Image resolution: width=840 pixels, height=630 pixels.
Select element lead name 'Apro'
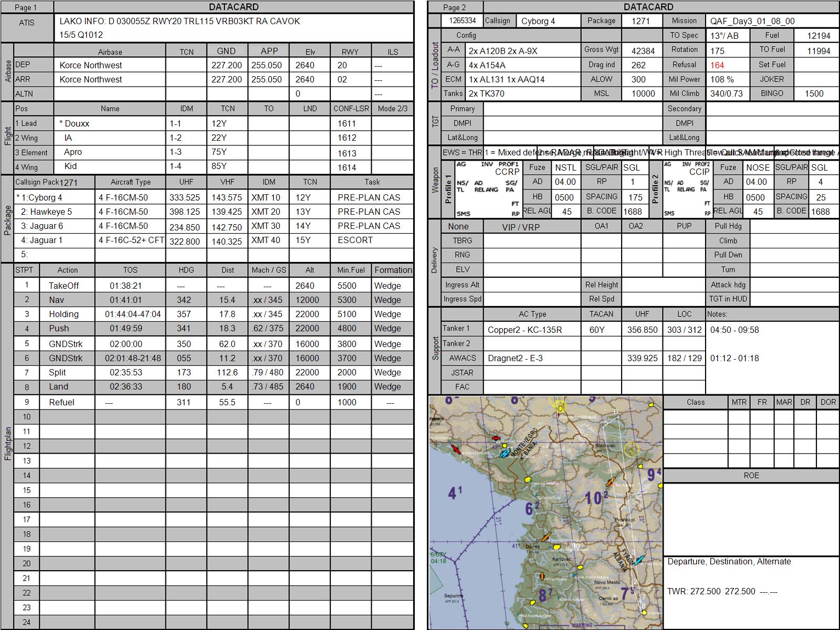tap(73, 152)
